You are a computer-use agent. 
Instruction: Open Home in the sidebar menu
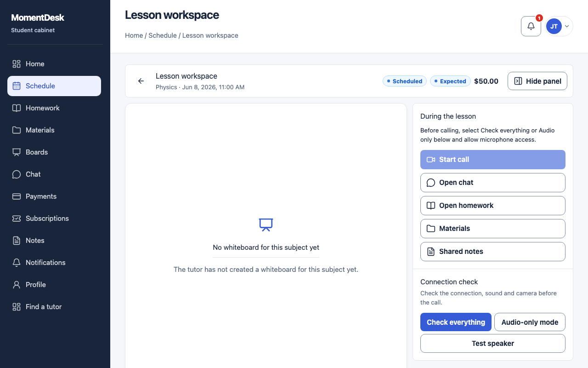54,64
